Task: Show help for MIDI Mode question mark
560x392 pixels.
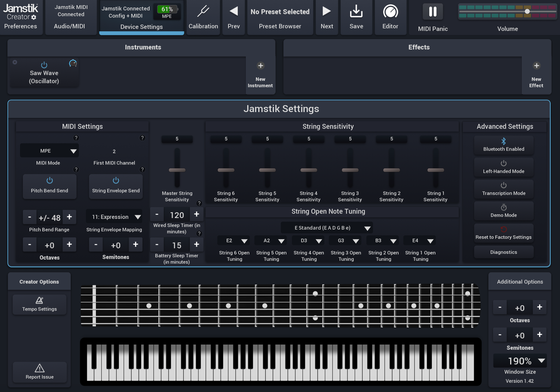Action: click(76, 138)
